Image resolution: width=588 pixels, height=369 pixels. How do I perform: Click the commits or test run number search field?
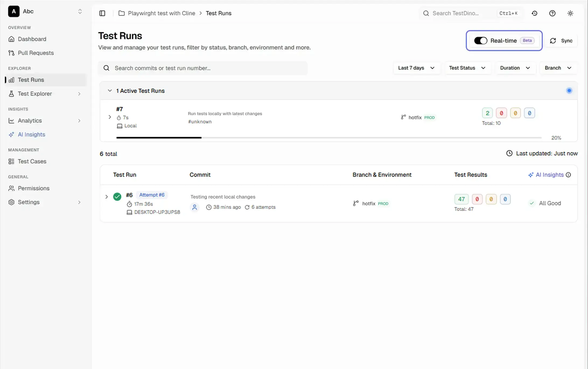pos(203,68)
